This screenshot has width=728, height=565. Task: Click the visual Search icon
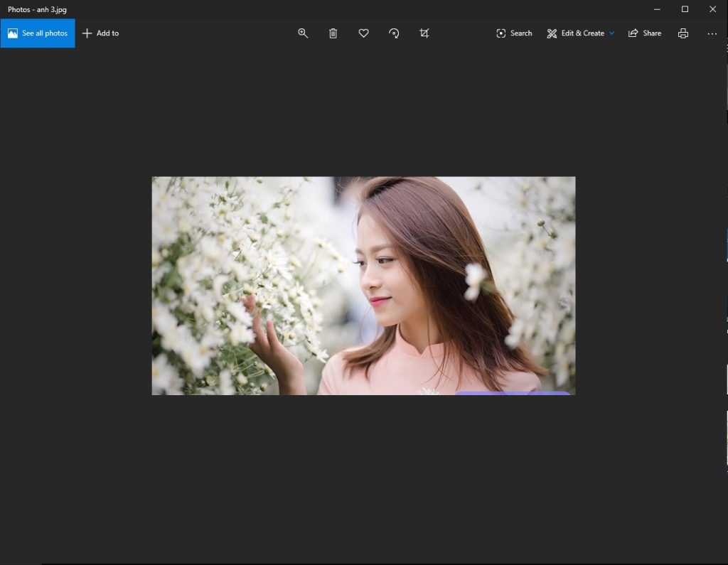tap(501, 33)
